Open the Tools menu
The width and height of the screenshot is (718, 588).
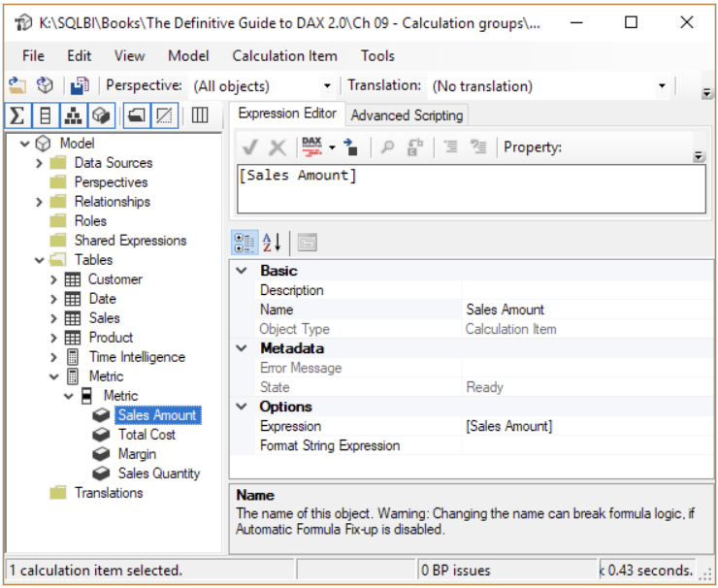click(377, 56)
